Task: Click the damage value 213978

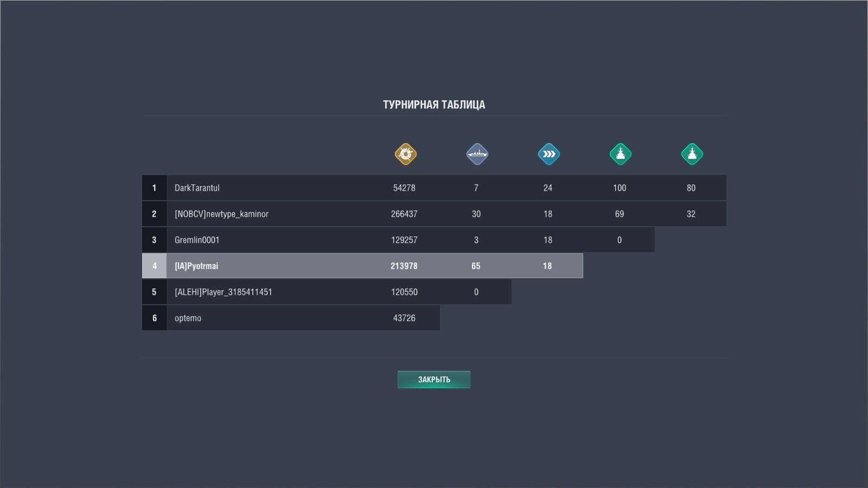Action: tap(404, 266)
